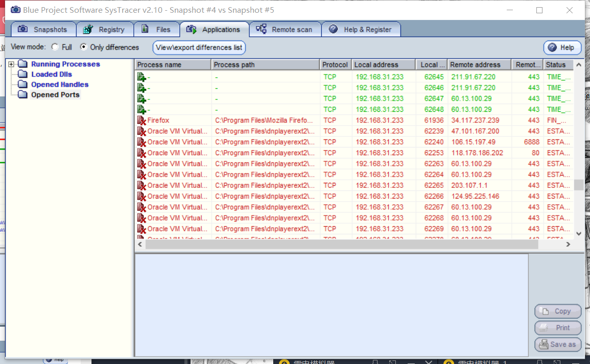Click removed icon on port 62268 row
The image size is (590, 364).
[x=141, y=218]
